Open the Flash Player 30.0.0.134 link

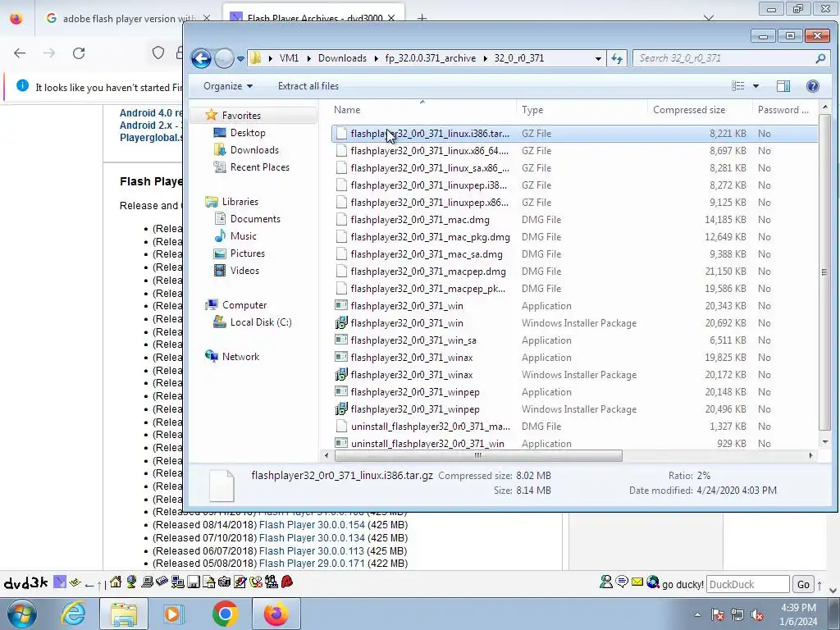(x=312, y=538)
